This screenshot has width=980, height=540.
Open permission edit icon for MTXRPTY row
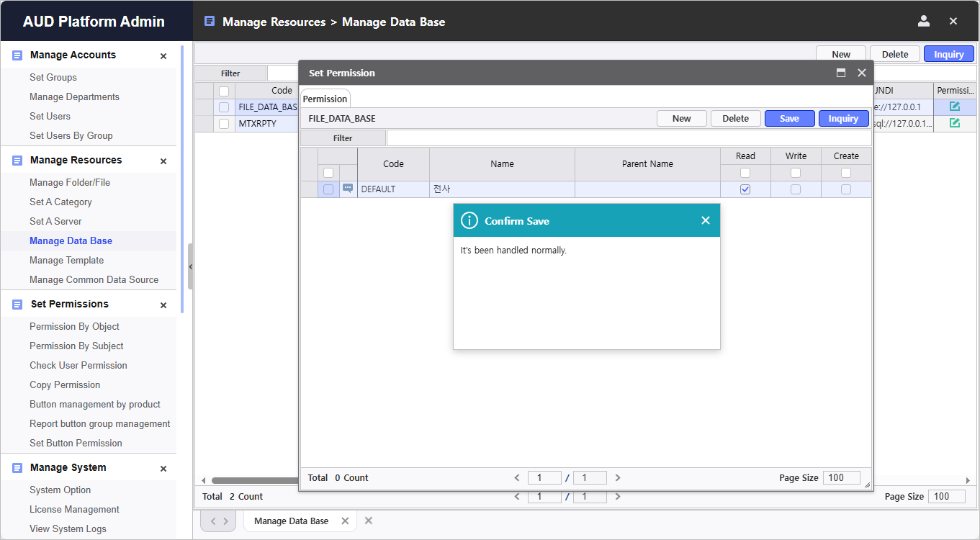tap(955, 123)
